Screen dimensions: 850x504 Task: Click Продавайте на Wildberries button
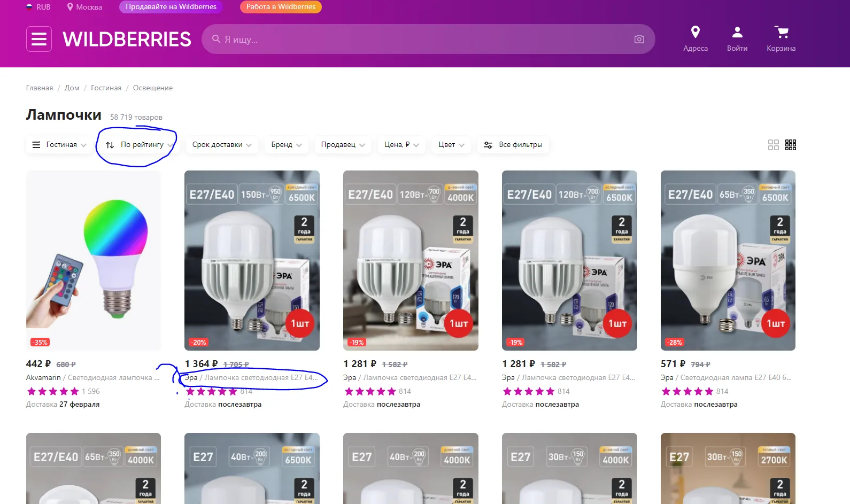tap(171, 7)
